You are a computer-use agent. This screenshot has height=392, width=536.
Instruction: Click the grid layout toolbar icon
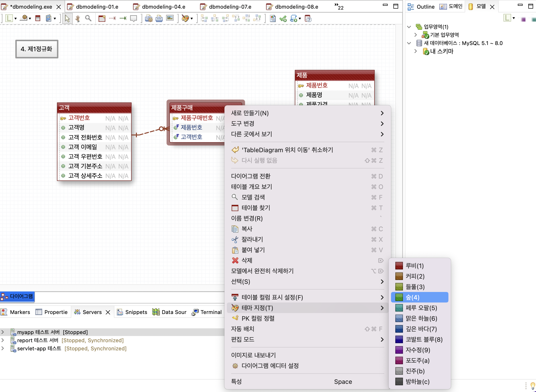tap(9, 18)
